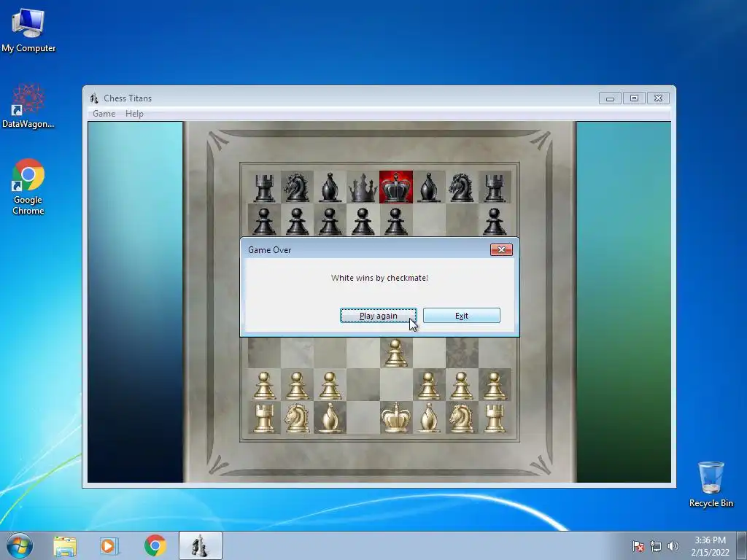
Task: Select the white king piece
Action: point(396,418)
